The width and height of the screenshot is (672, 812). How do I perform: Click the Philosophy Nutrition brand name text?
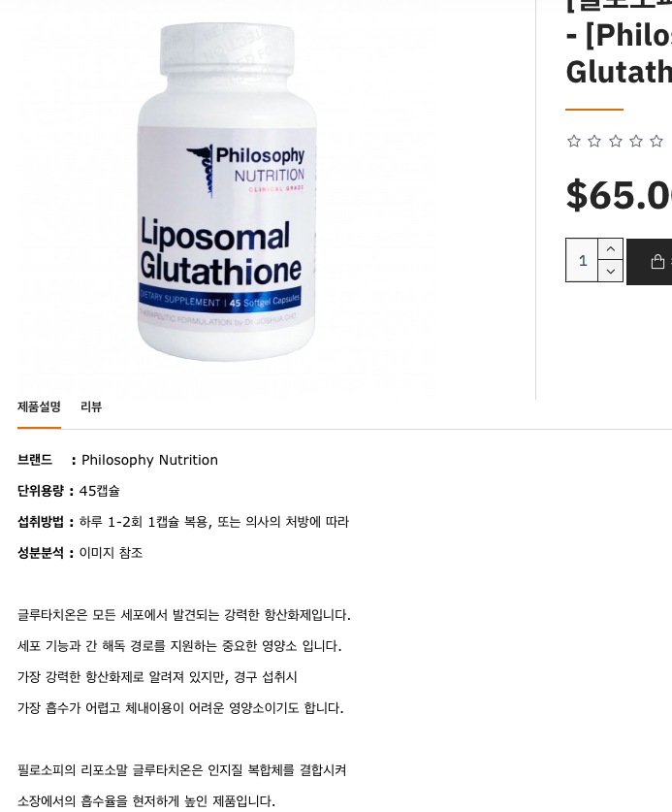[149, 460]
